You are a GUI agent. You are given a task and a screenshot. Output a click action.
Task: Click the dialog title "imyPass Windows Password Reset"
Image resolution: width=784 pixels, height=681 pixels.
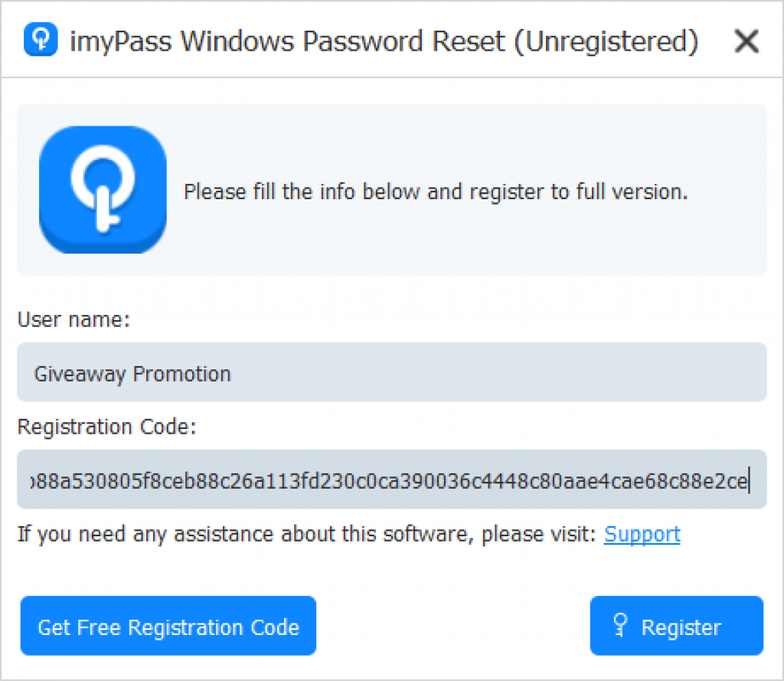tap(288, 41)
